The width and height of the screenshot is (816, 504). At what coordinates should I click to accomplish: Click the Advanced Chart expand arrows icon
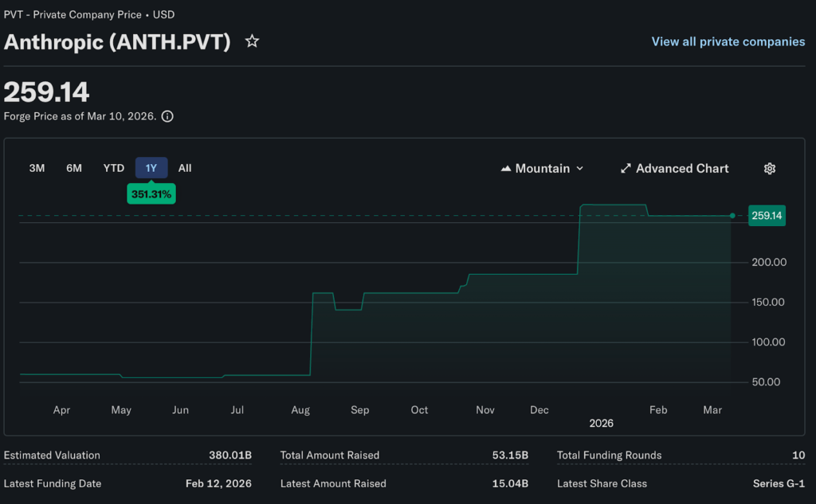[626, 169]
